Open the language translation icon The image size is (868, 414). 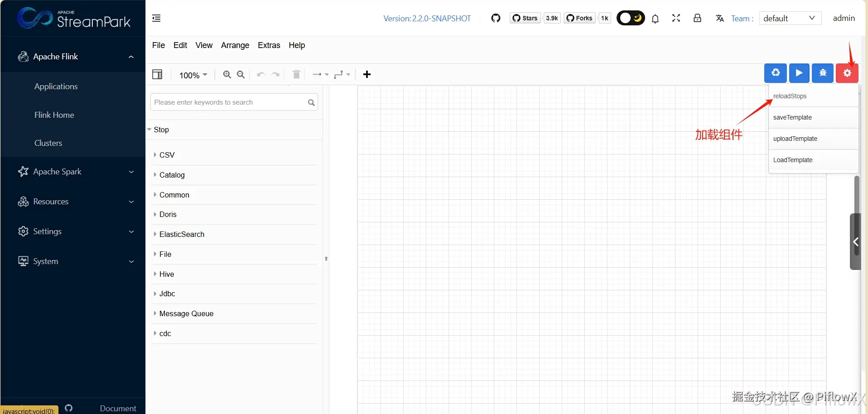tap(719, 18)
